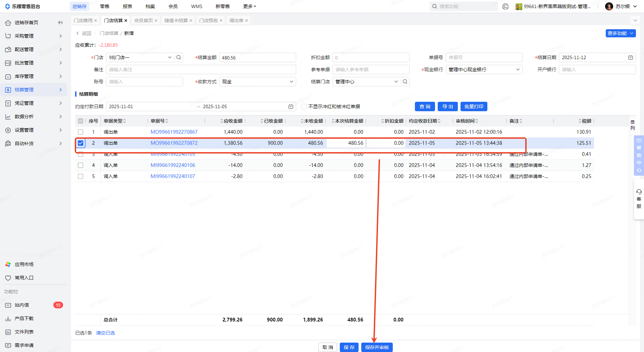Open the 报表 top menu
Viewport: 644px width, 352px height.
pos(127,6)
